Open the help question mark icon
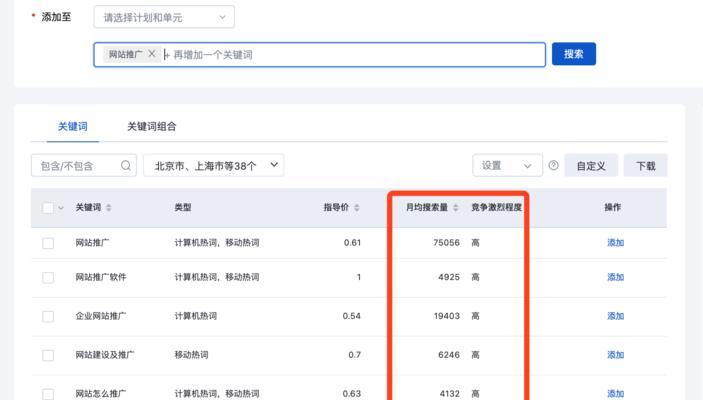703x400 pixels. [554, 165]
